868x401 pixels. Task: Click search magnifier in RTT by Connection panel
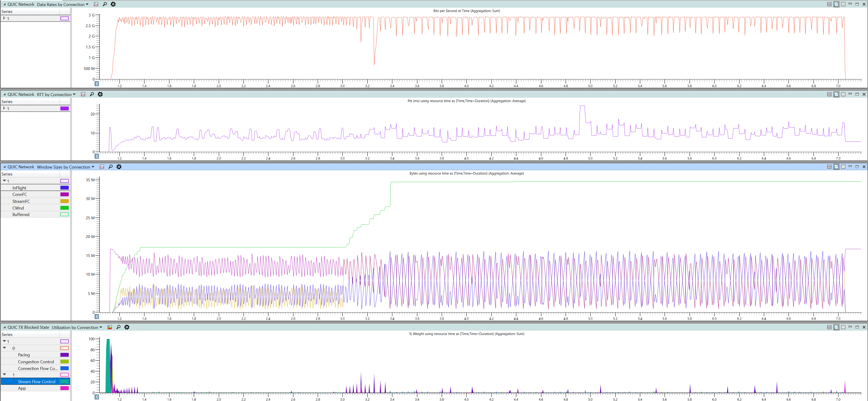pos(92,94)
